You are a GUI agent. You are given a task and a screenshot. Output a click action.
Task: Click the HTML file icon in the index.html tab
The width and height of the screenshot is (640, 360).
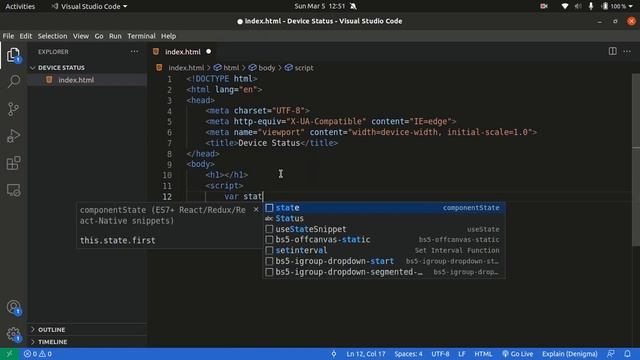156,51
